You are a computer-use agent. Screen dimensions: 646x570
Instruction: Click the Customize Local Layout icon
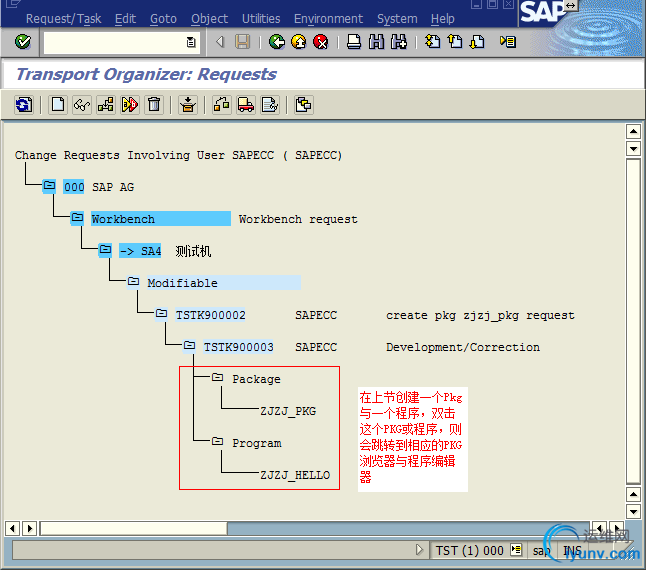[x=508, y=42]
